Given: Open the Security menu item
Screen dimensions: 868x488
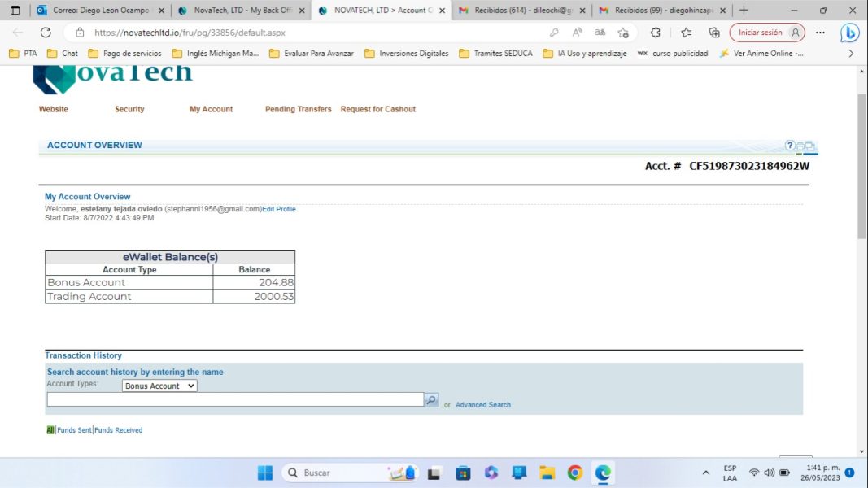Looking at the screenshot, I should pyautogui.click(x=129, y=109).
